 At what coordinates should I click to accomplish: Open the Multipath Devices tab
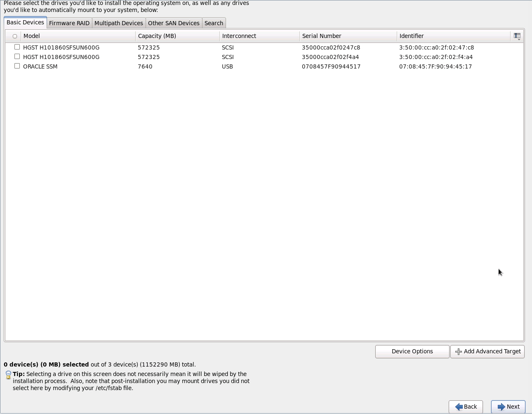(x=119, y=23)
